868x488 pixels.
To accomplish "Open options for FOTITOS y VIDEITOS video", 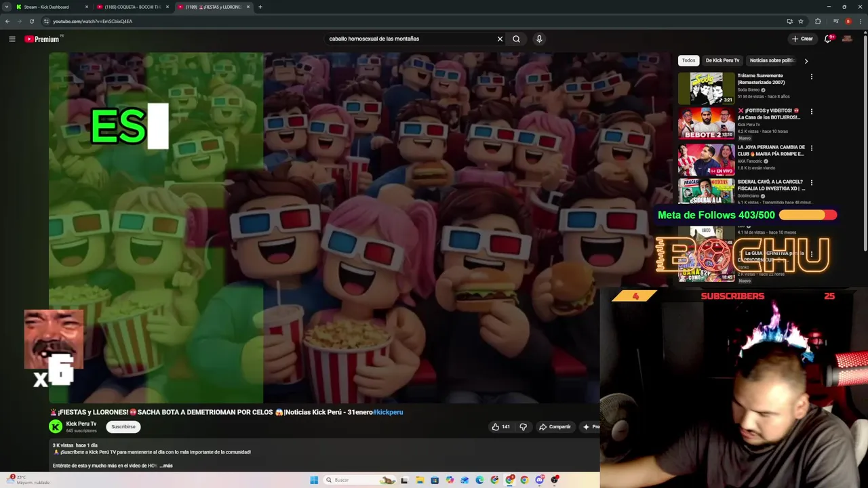I will [x=811, y=111].
